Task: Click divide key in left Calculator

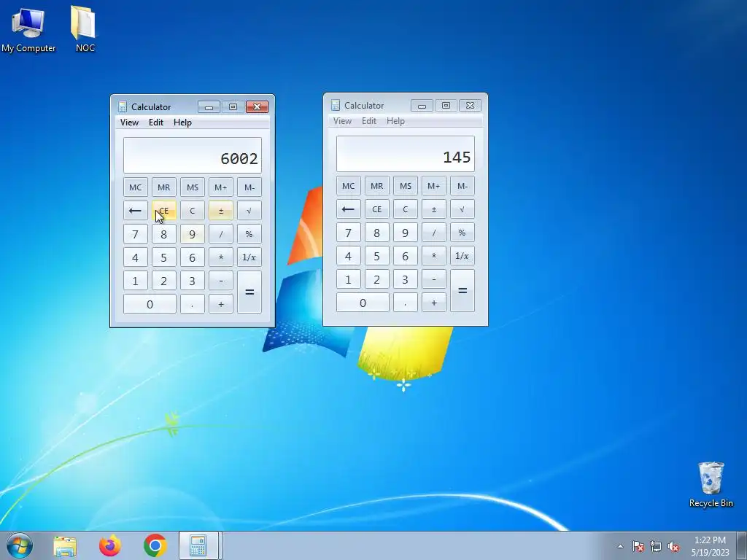Action: (x=220, y=234)
